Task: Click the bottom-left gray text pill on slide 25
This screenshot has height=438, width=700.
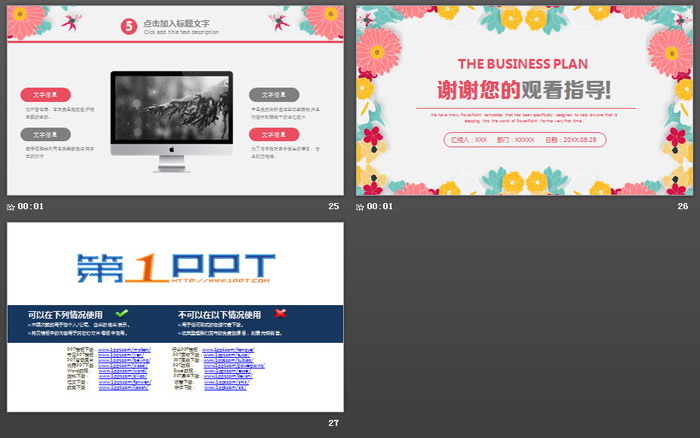Action: 45,134
